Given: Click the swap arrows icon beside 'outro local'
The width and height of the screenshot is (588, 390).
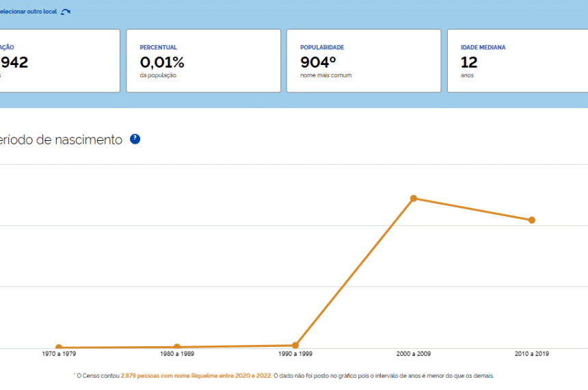Looking at the screenshot, I should [x=66, y=12].
